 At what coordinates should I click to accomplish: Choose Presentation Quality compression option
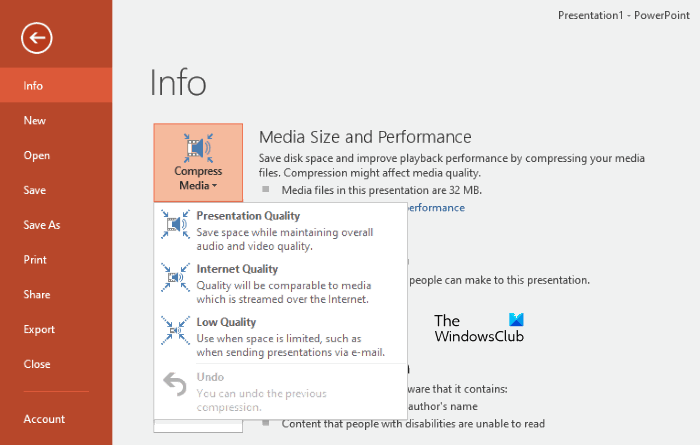click(x=248, y=216)
